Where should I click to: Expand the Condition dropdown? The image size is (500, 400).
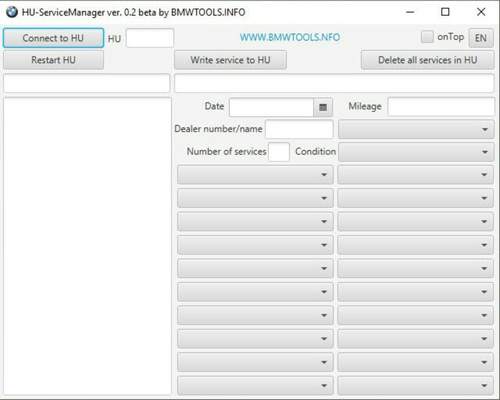pyautogui.click(x=416, y=152)
